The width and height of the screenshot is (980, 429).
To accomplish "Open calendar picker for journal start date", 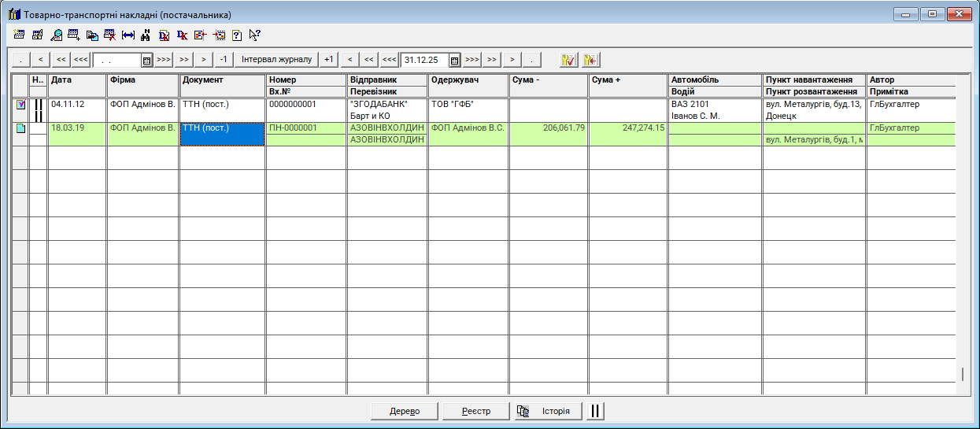I will click(x=146, y=60).
